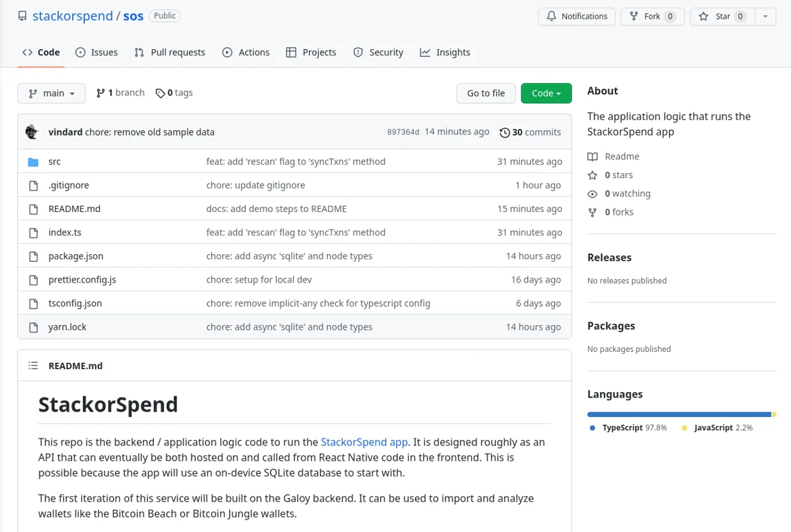Open commit 'chore: remove old sample data'

(x=150, y=132)
